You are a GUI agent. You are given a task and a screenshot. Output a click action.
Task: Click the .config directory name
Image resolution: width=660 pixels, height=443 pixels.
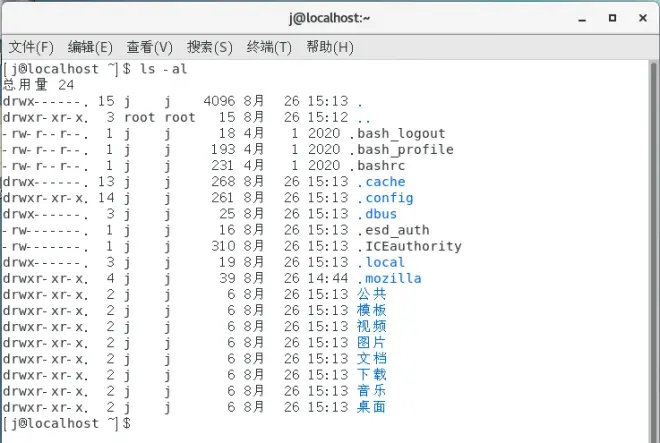tap(385, 198)
